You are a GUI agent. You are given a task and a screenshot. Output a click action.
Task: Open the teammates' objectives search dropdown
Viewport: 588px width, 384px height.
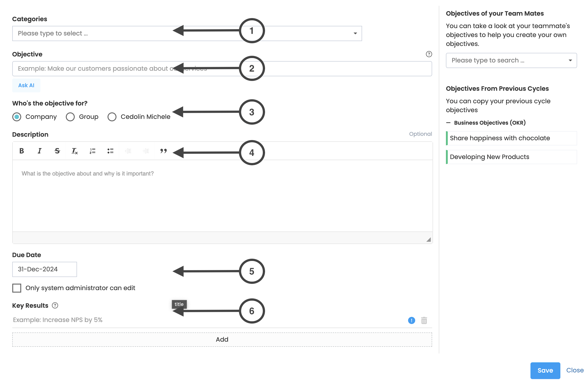[x=511, y=61]
